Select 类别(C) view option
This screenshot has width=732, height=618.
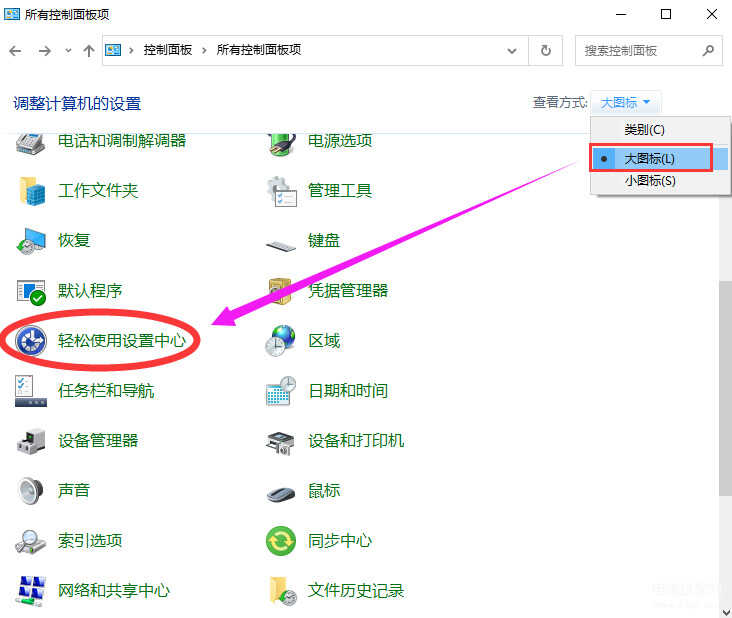pyautogui.click(x=660, y=130)
